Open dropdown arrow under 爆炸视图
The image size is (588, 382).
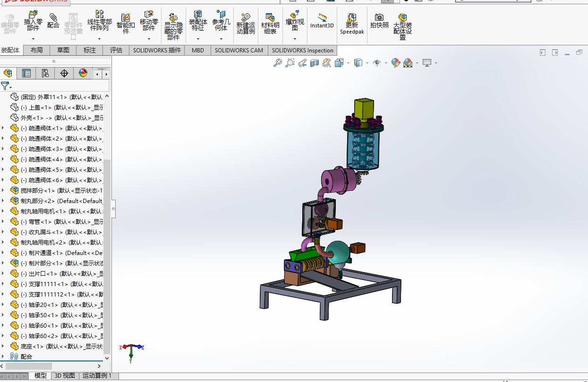(x=295, y=39)
